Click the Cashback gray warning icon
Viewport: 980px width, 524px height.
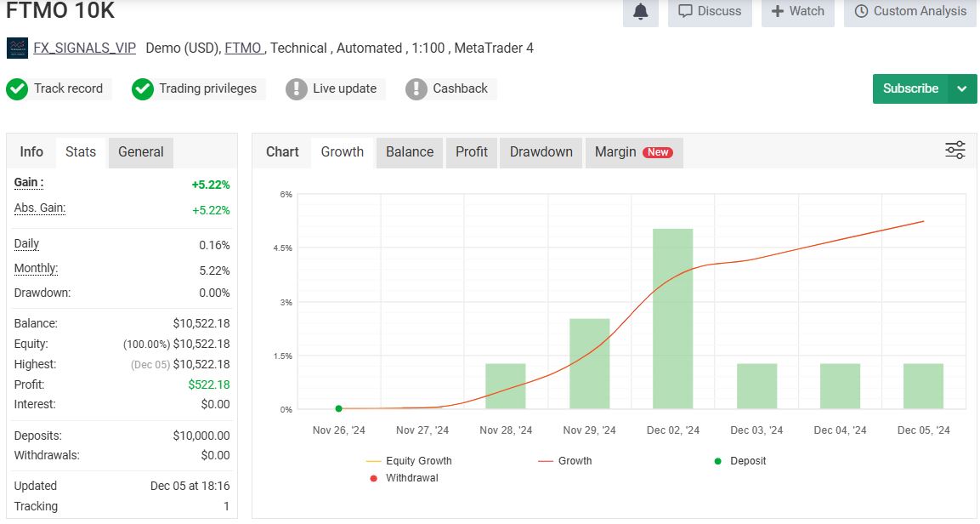[x=416, y=88]
